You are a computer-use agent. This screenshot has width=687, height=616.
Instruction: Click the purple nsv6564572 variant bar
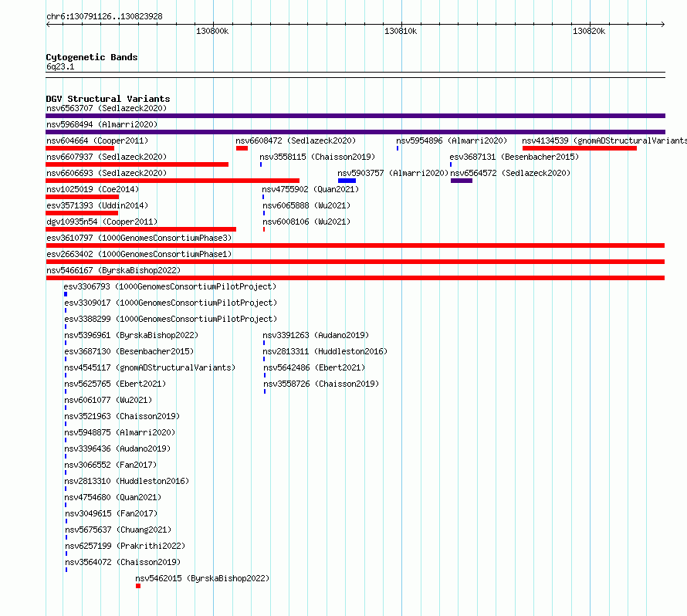click(462, 181)
